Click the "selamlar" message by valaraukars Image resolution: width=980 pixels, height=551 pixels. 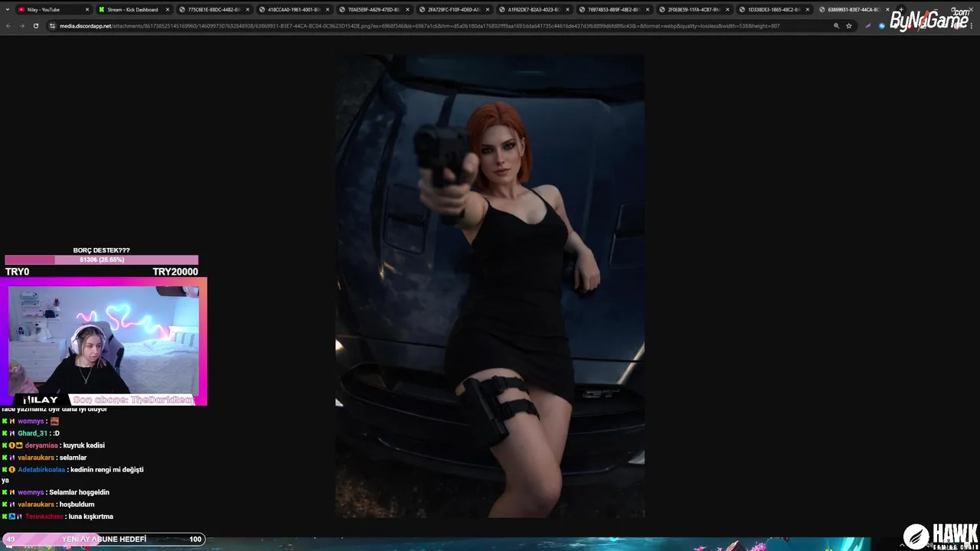73,458
